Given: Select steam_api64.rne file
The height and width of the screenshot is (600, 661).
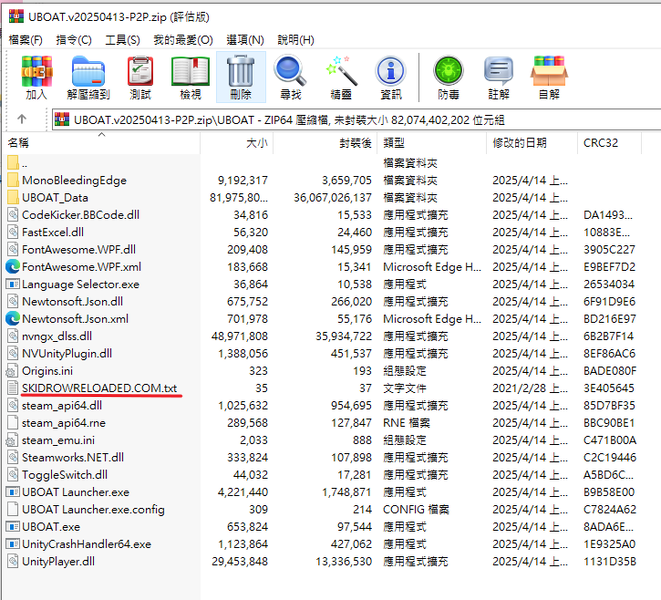Looking at the screenshot, I should click(x=64, y=422).
